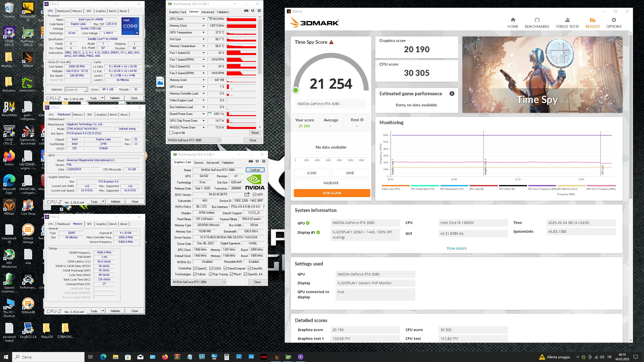Open Task View in taskbar
This screenshot has height=362, width=644.
click(x=91, y=357)
